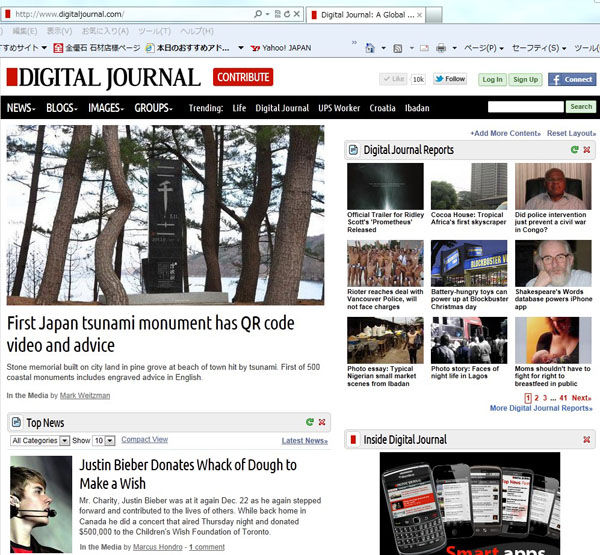The height and width of the screenshot is (555, 600).
Task: Click the Reset Layout link
Action: [571, 133]
